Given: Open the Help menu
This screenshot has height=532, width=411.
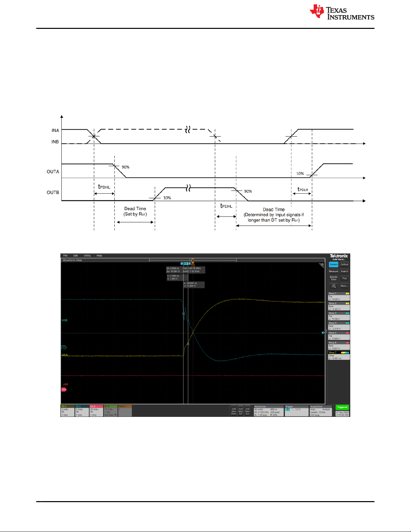Looking at the screenshot, I should (x=99, y=255).
